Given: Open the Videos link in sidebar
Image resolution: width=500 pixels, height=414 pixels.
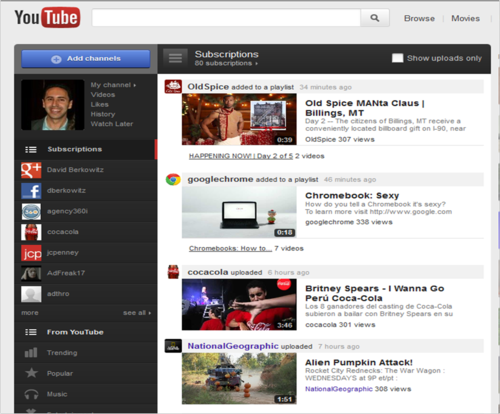Looking at the screenshot, I should tap(103, 95).
